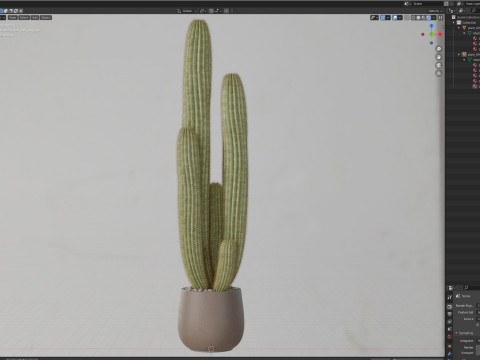This screenshot has width=480, height=360.
Task: Open the pivot point dropdown
Action: point(203,11)
